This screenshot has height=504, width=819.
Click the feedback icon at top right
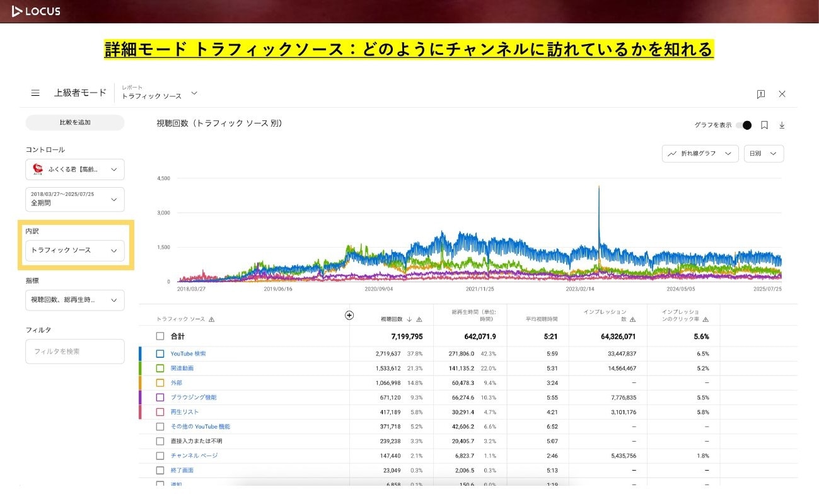761,94
